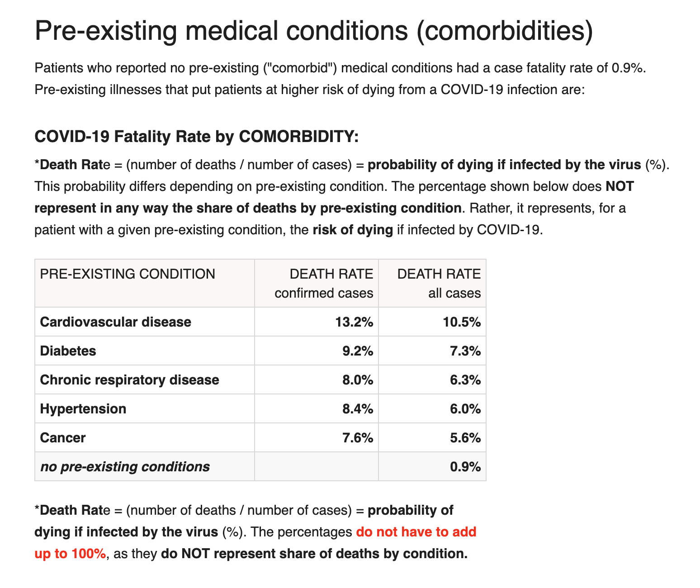The height and width of the screenshot is (588, 700).
Task: Click the 8.4% hypertension confirmed-cases value
Action: pos(358,409)
